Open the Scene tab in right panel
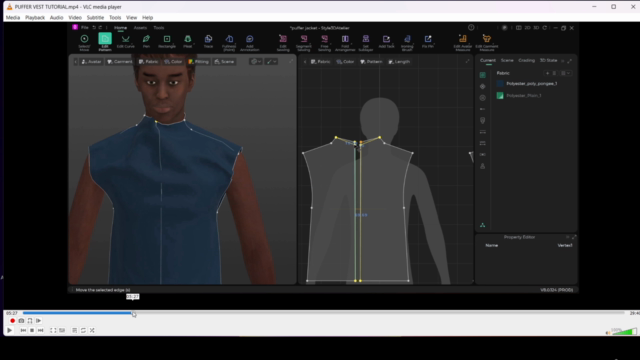 pyautogui.click(x=507, y=60)
